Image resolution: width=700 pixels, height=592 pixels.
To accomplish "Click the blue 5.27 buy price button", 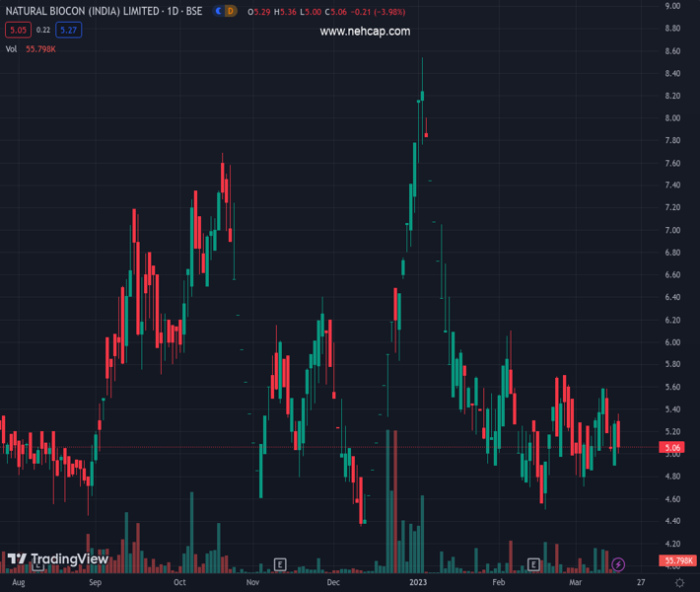I will pyautogui.click(x=68, y=30).
